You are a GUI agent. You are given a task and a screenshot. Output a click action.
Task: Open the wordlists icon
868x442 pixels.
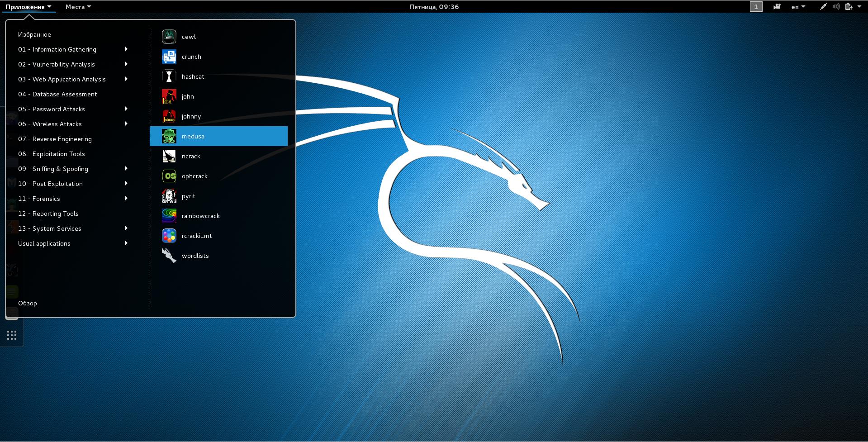(x=169, y=256)
